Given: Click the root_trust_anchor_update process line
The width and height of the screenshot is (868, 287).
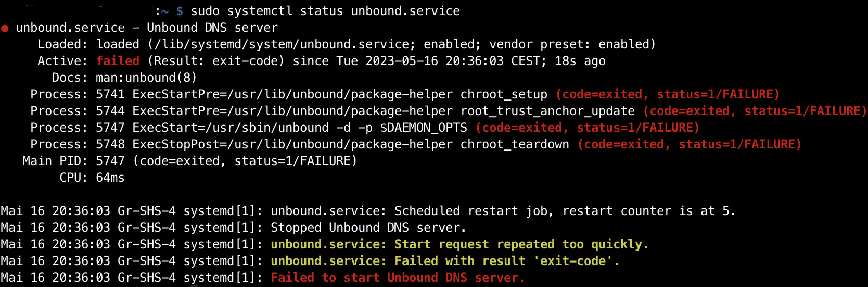Looking at the screenshot, I should tap(448, 111).
